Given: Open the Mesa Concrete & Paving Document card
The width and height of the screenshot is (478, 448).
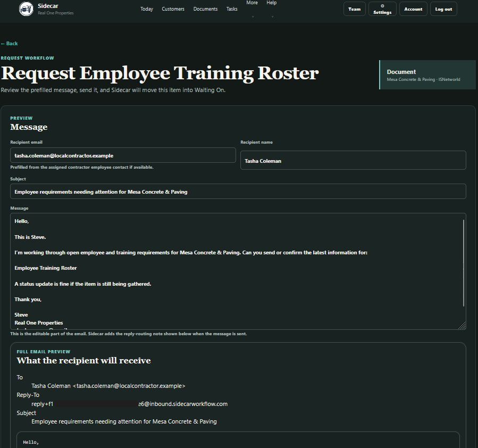Looking at the screenshot, I should coord(427,74).
